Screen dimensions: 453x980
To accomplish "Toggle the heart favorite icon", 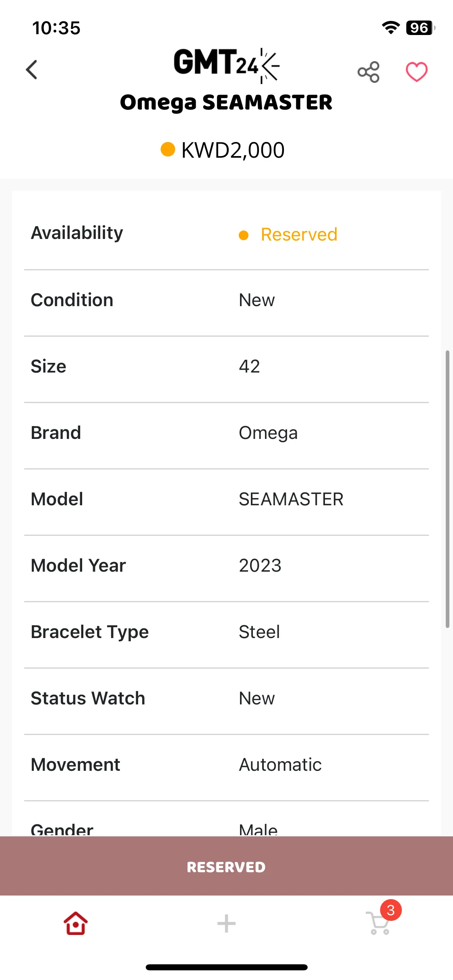I will tap(416, 72).
